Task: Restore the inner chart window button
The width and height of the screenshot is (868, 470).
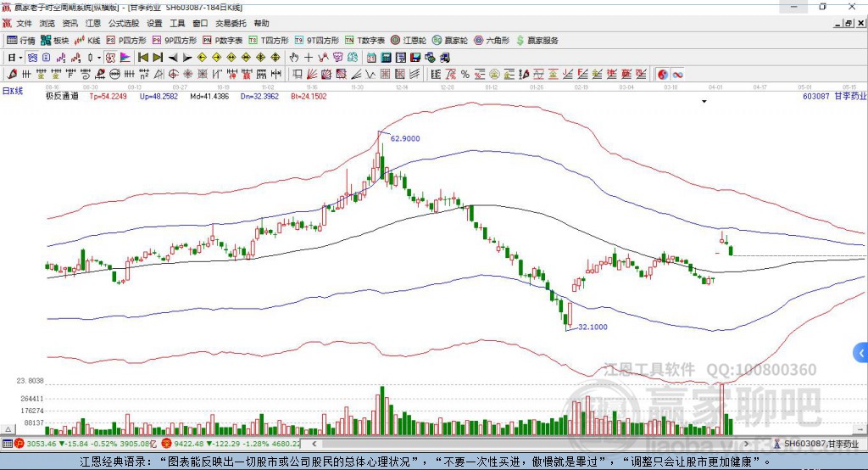Action: tap(849, 23)
